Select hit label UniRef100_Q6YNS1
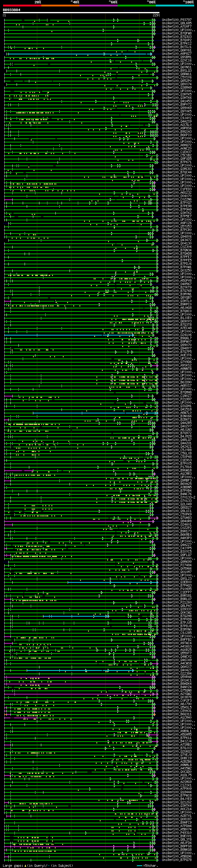This screenshot has height=868, width=197. [x=177, y=67]
